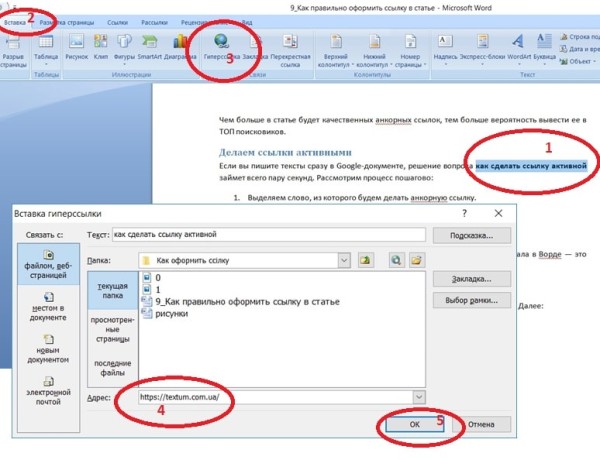The width and height of the screenshot is (600, 460).
Task: Switch to the Рассылки ribbon tab
Action: (x=154, y=23)
